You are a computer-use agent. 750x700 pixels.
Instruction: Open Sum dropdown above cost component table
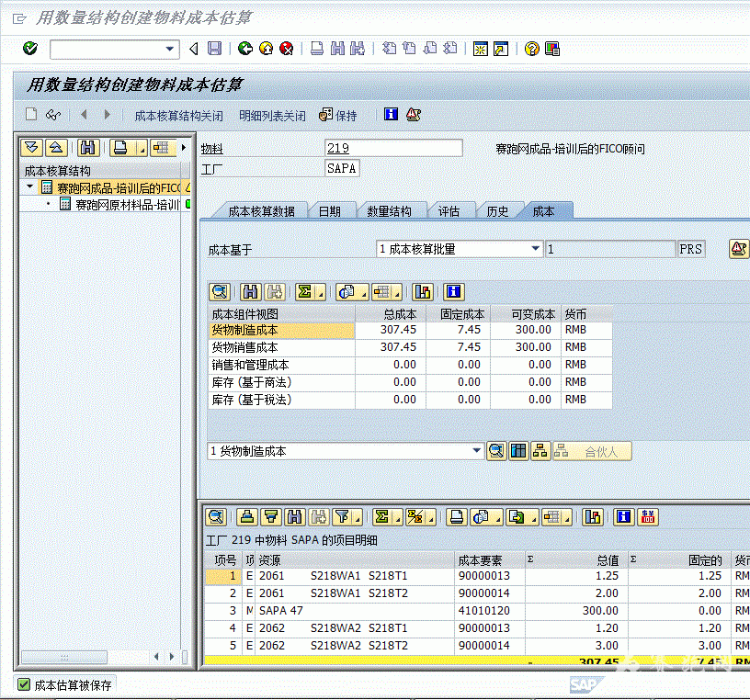click(322, 292)
